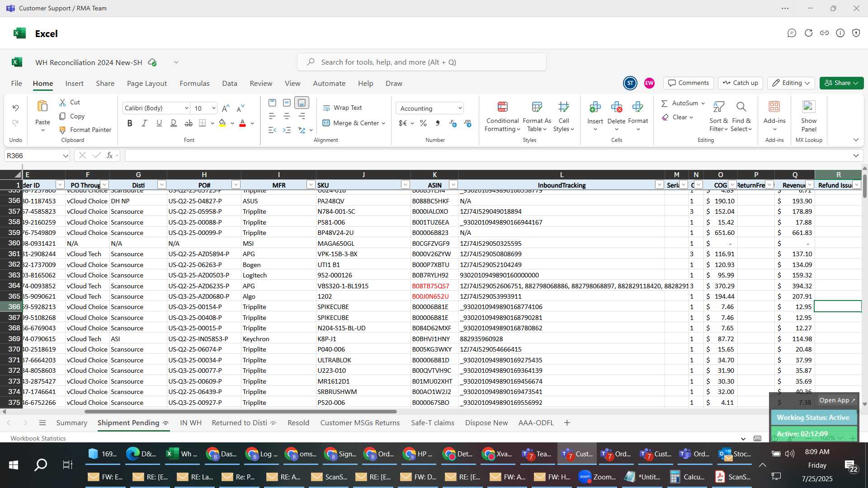Expand the formula bar chevron
The height and width of the screenshot is (488, 868).
[x=856, y=155]
